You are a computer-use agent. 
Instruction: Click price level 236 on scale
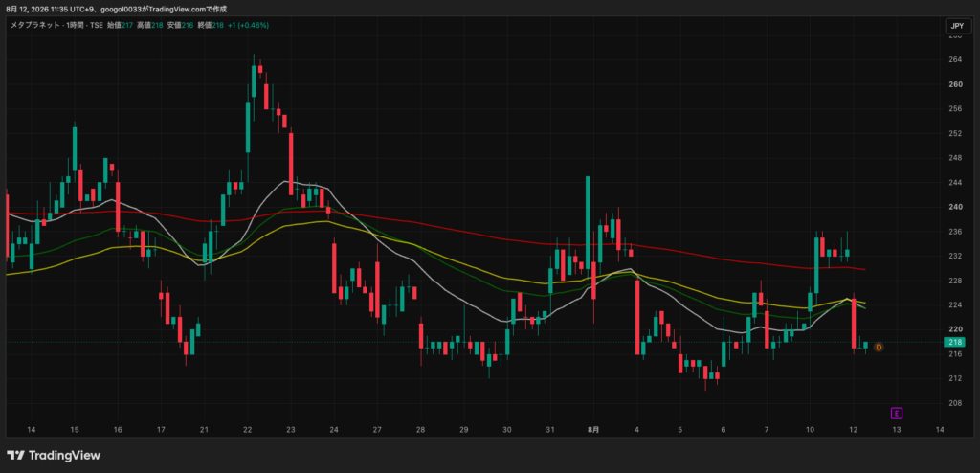[955, 232]
